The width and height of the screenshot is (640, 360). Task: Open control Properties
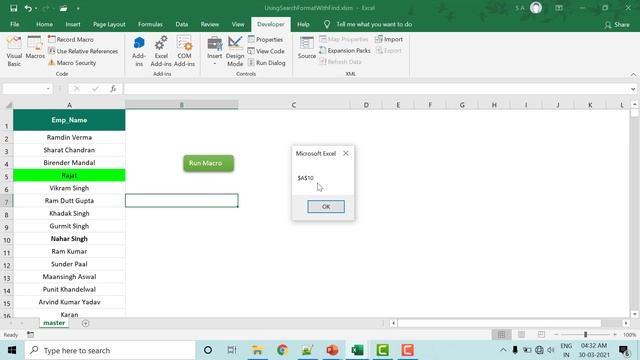pyautogui.click(x=265, y=40)
